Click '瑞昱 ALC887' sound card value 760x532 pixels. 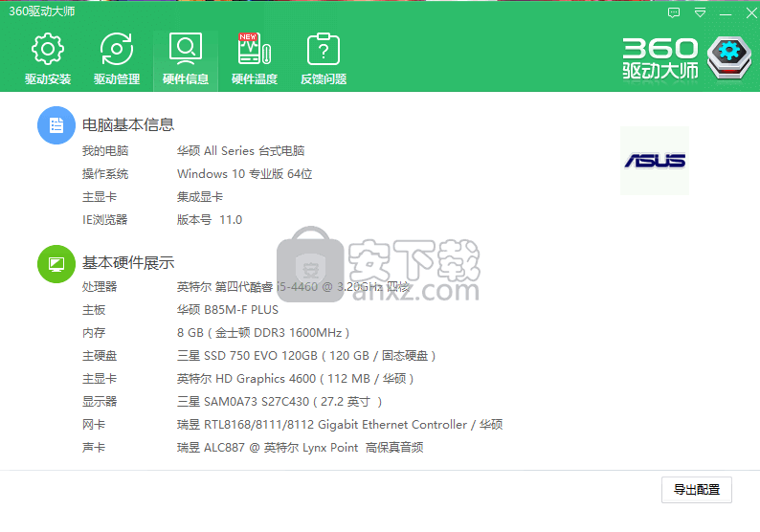[300, 448]
